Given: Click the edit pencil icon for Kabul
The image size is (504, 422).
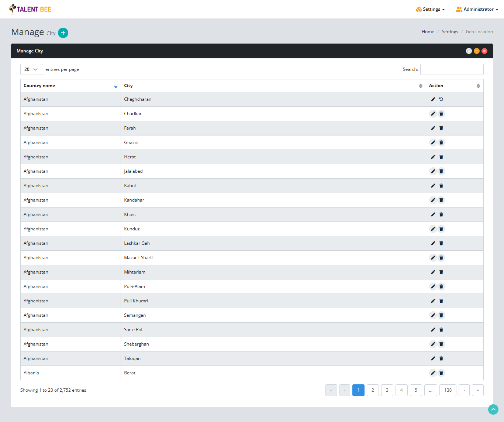Looking at the screenshot, I should tap(433, 185).
